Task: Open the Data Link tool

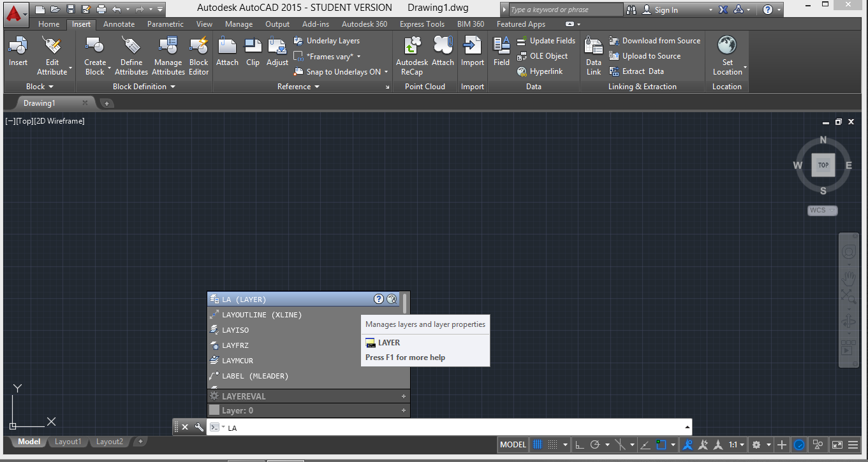Action: tap(594, 56)
